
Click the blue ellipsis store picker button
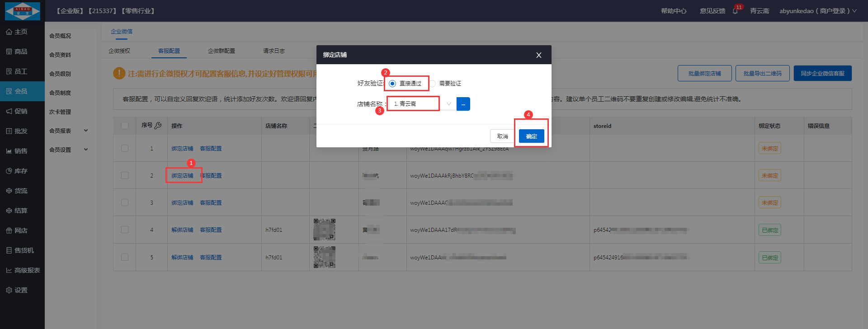(463, 104)
